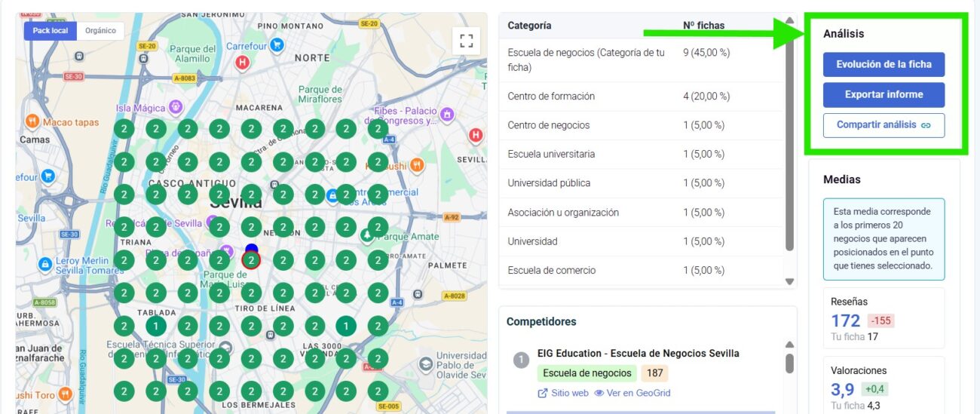Click the Escuela Técnica Superior school pin

coord(225,349)
